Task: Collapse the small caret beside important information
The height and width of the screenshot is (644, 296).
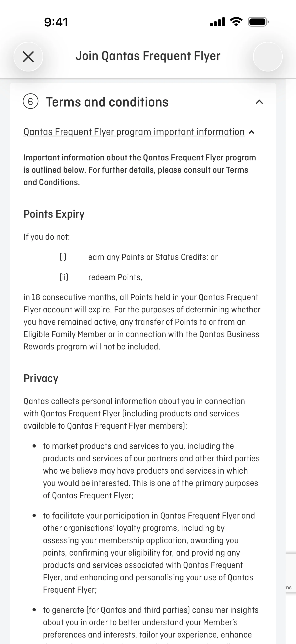Action: click(x=252, y=132)
